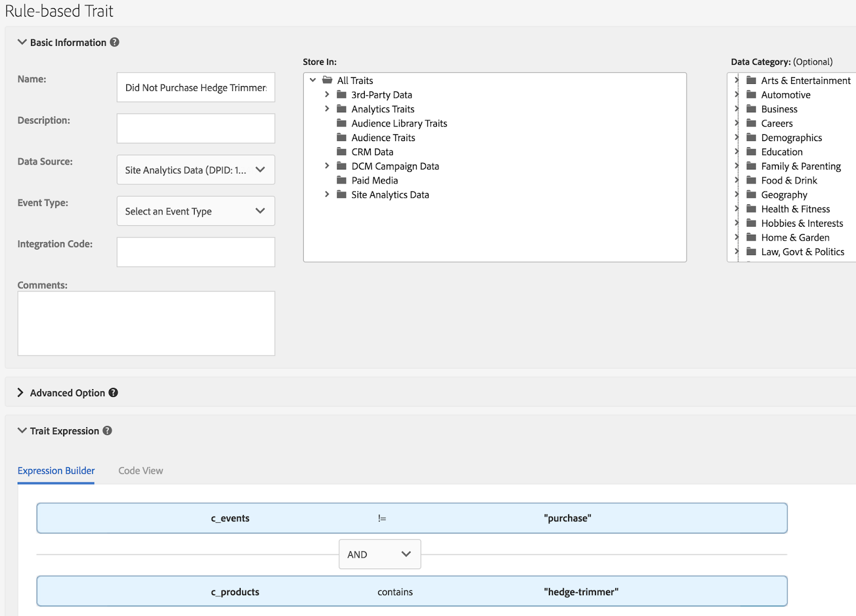This screenshot has height=616, width=856.
Task: Open Trait Expression help icon
Action: [108, 430]
